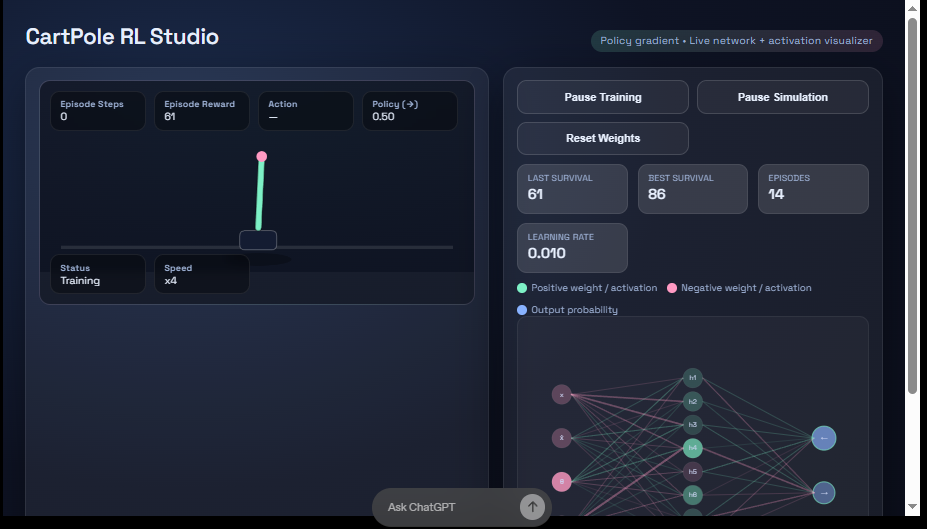
Task: Click hidden neuron h6
Action: (693, 495)
